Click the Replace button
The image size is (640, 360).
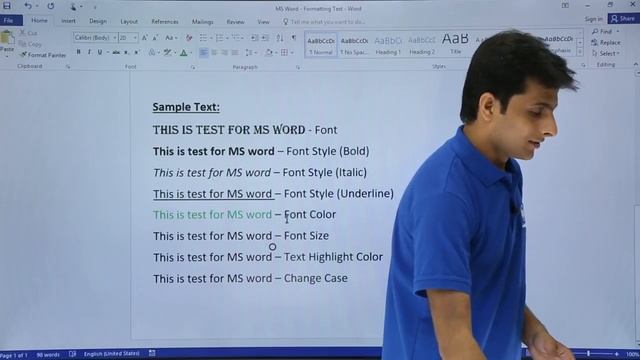point(606,42)
